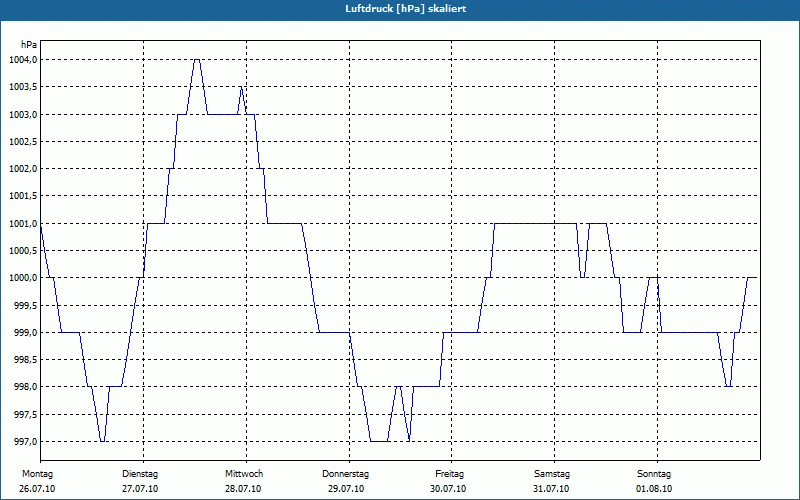Select the 998,5 axis value

pos(25,360)
